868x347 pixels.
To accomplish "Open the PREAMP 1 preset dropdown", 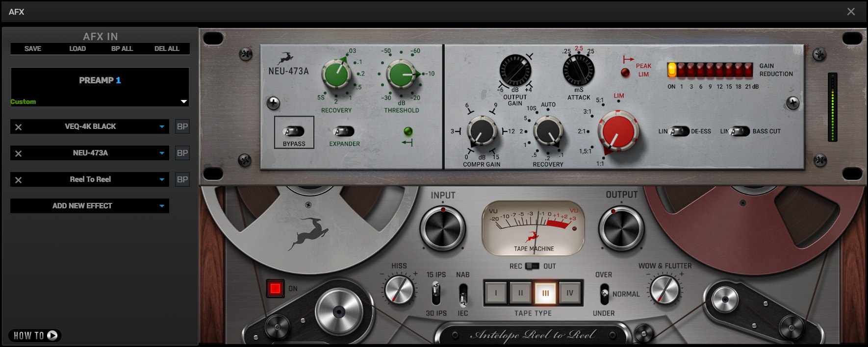I will [184, 101].
